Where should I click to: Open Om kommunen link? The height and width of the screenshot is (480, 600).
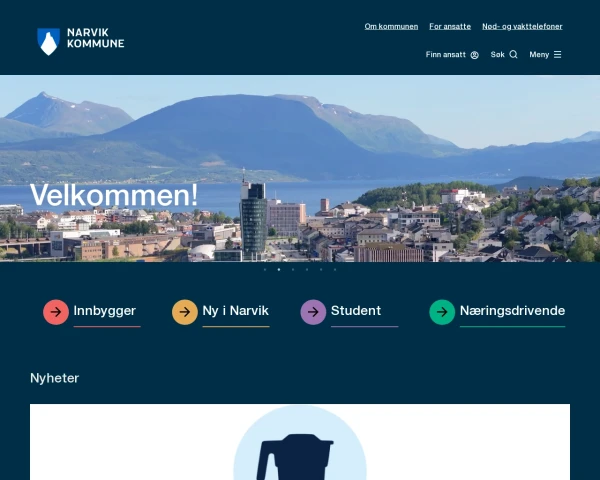click(391, 26)
